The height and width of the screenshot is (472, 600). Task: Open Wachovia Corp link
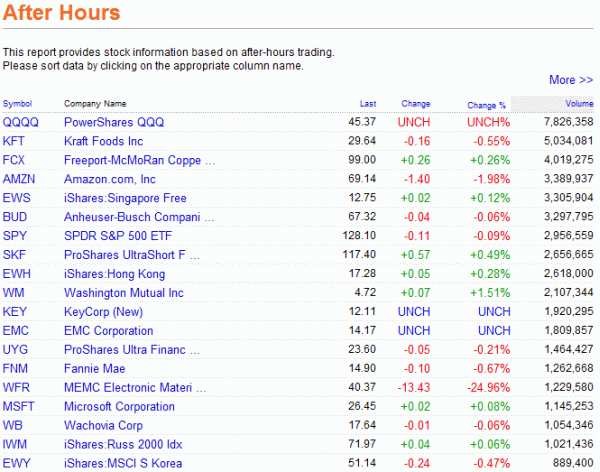pos(103,425)
